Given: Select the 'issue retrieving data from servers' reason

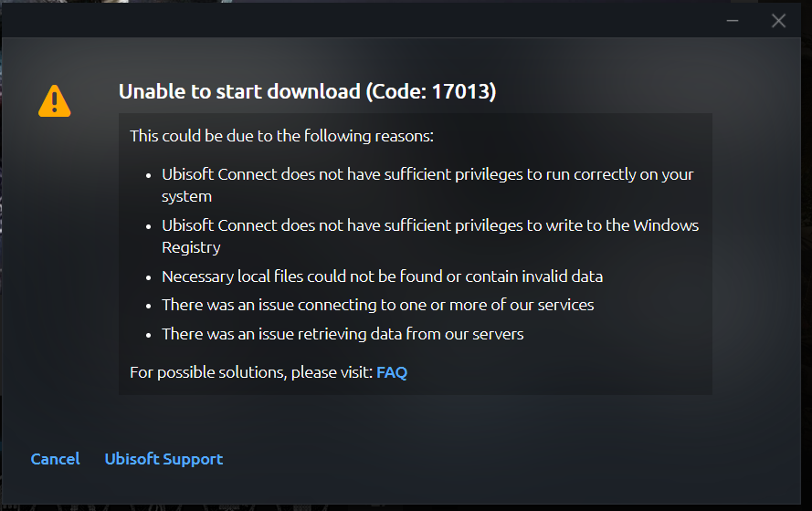Looking at the screenshot, I should pyautogui.click(x=343, y=334).
